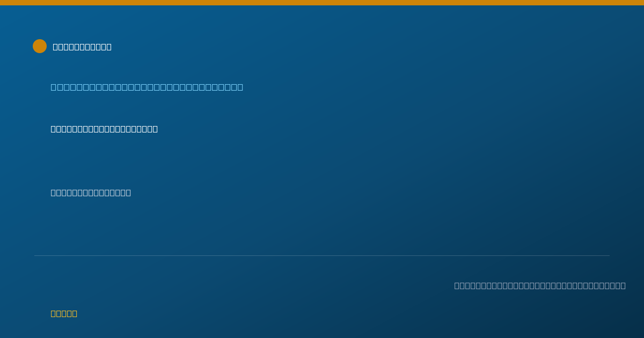
Task: Click the light blue headline text line
Action: coord(147,87)
